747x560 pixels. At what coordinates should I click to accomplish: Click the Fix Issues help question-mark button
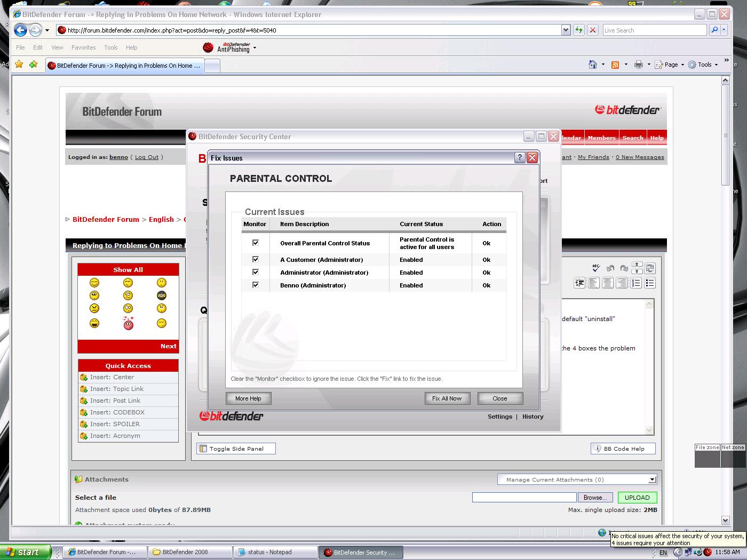point(520,157)
